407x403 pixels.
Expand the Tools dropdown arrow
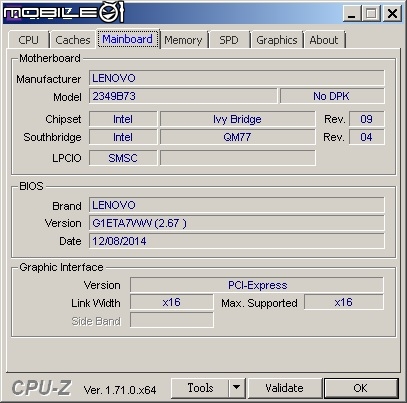tap(237, 388)
